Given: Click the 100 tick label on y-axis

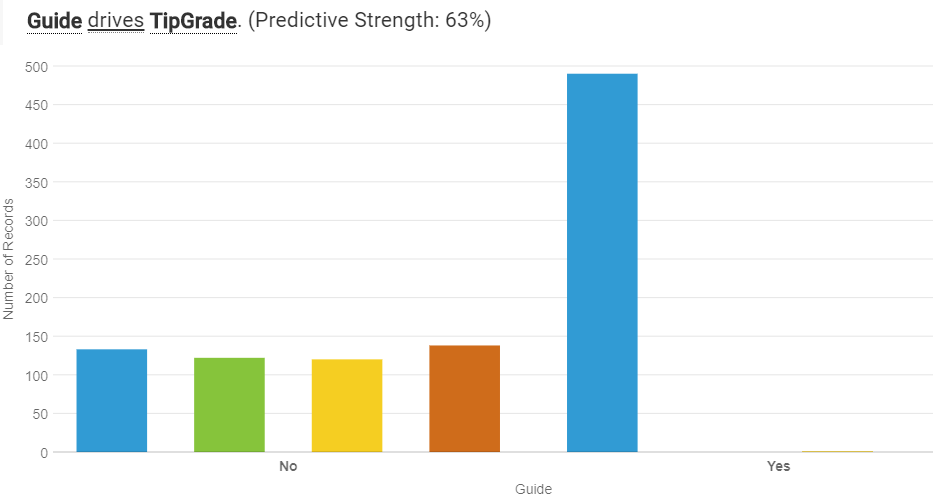Looking at the screenshot, I should coord(37,375).
